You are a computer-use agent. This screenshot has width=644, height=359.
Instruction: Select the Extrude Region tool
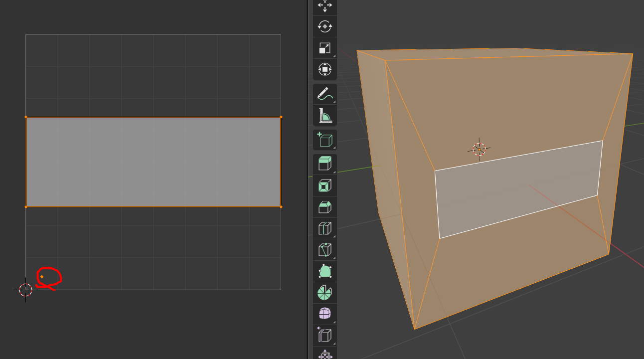point(325,164)
